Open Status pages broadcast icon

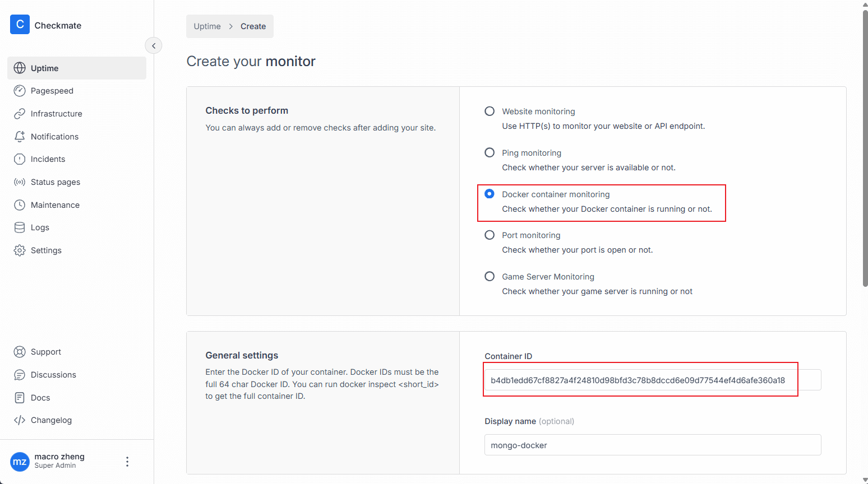[x=20, y=182]
